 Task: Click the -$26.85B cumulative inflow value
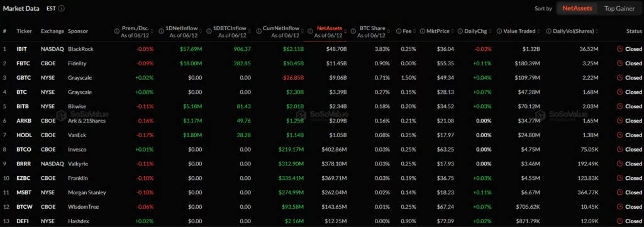(x=292, y=77)
